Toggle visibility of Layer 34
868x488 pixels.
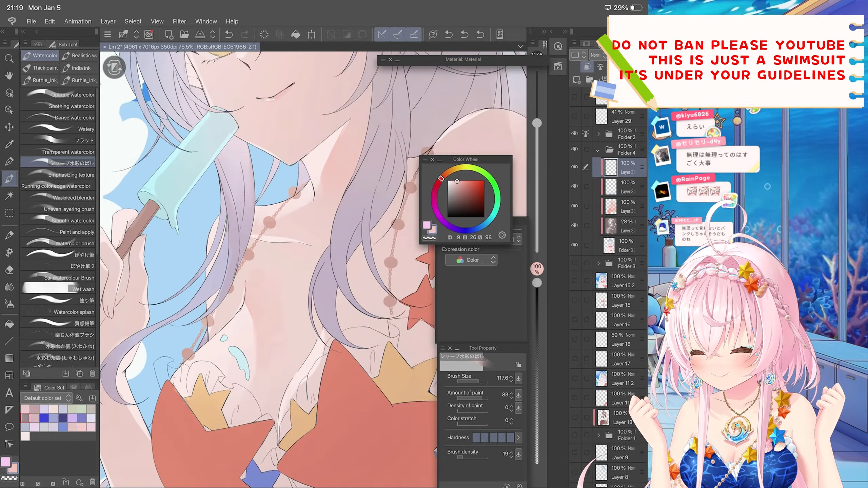574,186
